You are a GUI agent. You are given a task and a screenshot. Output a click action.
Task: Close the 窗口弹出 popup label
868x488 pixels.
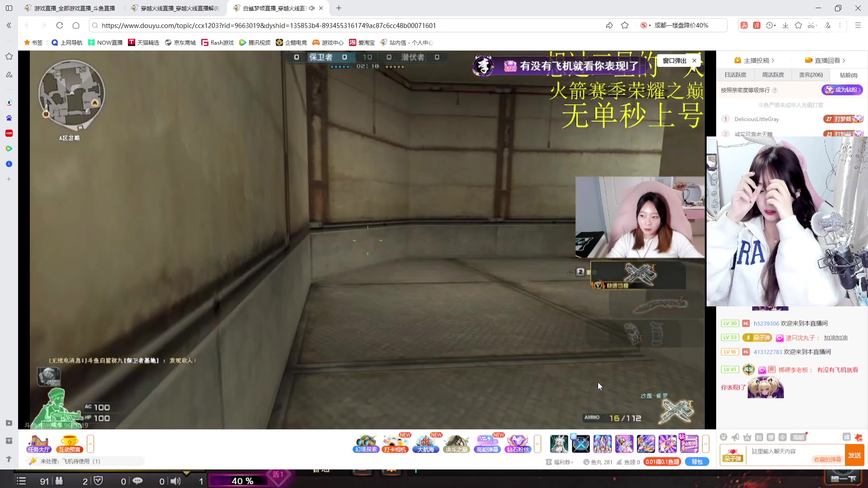point(694,61)
